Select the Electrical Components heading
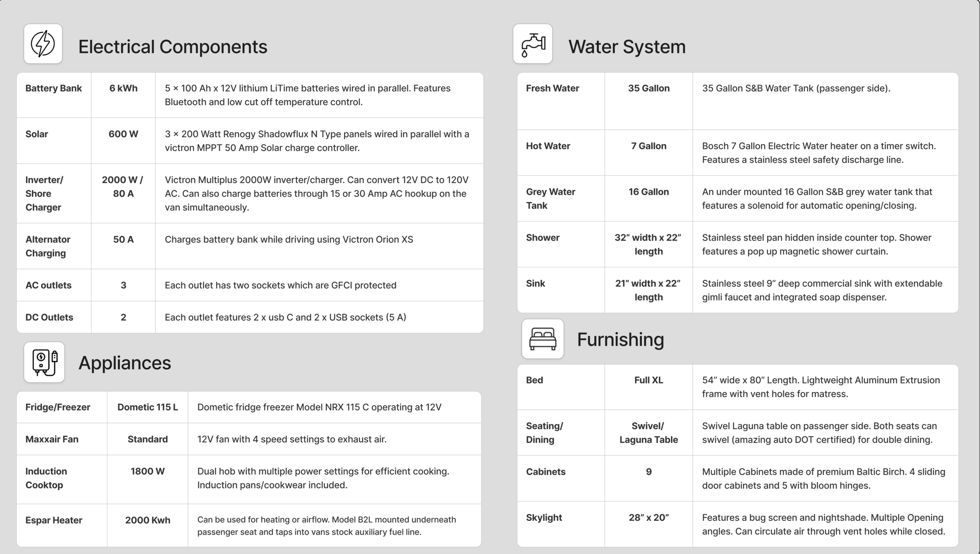 [x=173, y=47]
